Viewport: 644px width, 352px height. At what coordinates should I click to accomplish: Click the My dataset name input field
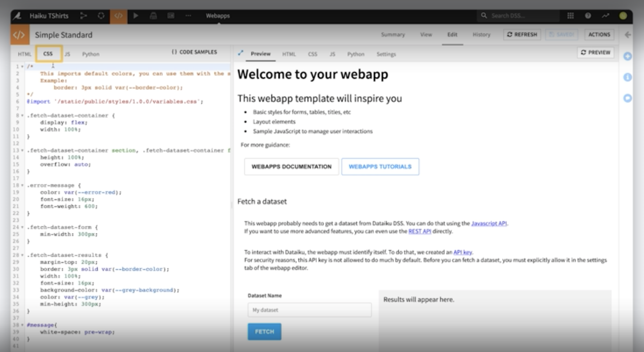click(x=310, y=310)
